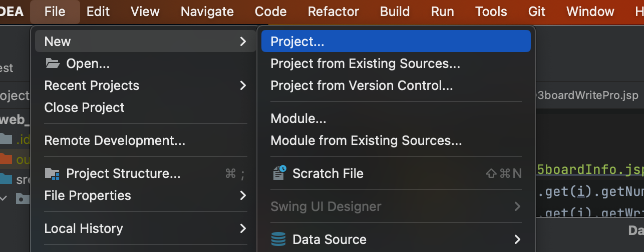
Task: Click the Data Source database icon
Action: coord(278,239)
